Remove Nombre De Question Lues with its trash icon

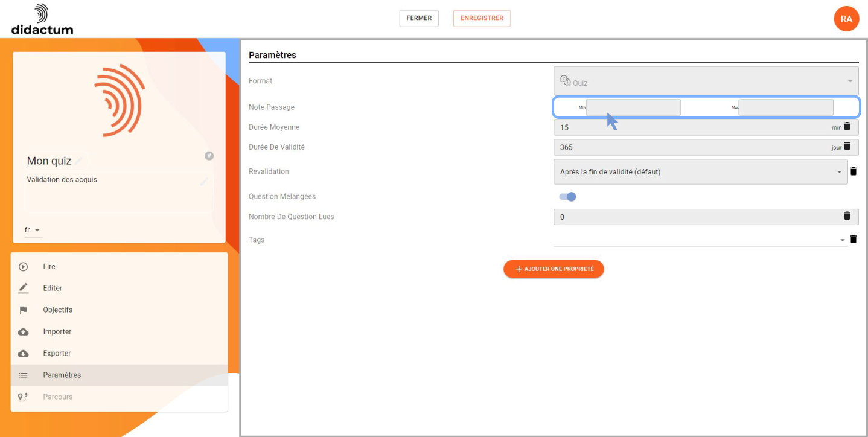[847, 215]
